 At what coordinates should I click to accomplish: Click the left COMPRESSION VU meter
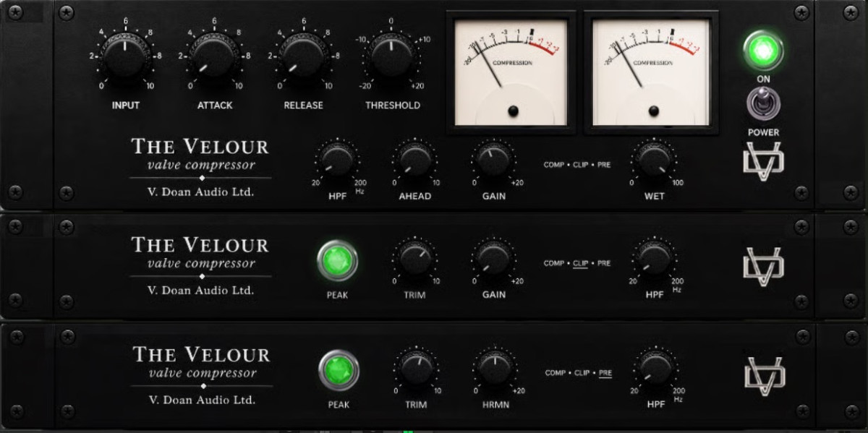[x=511, y=72]
